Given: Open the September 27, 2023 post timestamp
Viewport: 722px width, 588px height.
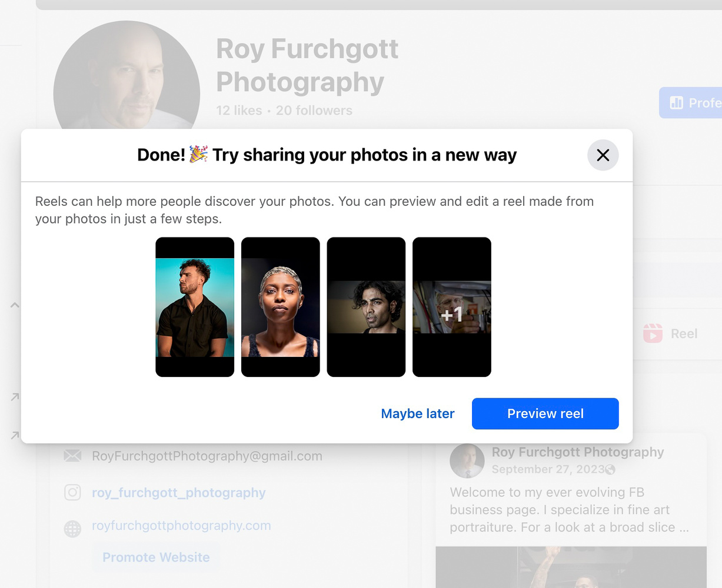Looking at the screenshot, I should (x=547, y=469).
